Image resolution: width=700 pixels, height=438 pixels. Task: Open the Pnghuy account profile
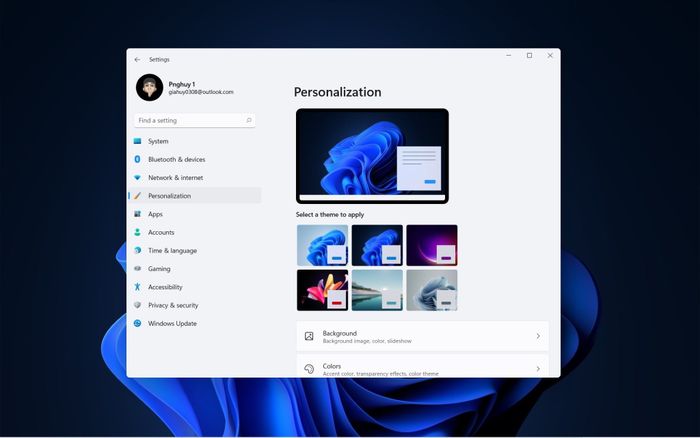pyautogui.click(x=185, y=88)
